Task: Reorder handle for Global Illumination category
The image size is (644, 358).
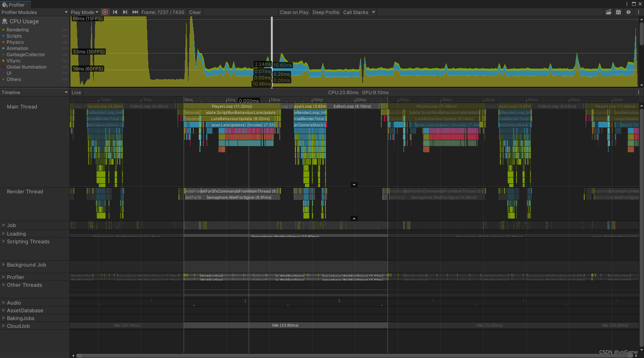Action: click(x=65, y=67)
